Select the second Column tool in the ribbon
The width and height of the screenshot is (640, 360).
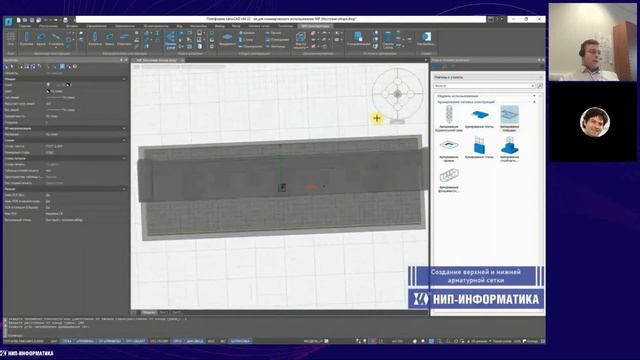pos(95,39)
